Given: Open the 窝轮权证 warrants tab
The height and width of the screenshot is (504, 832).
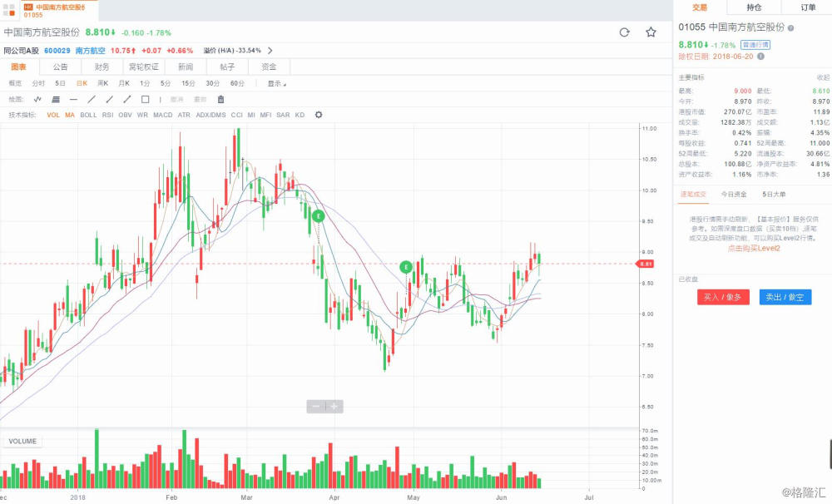Looking at the screenshot, I should tap(144, 67).
